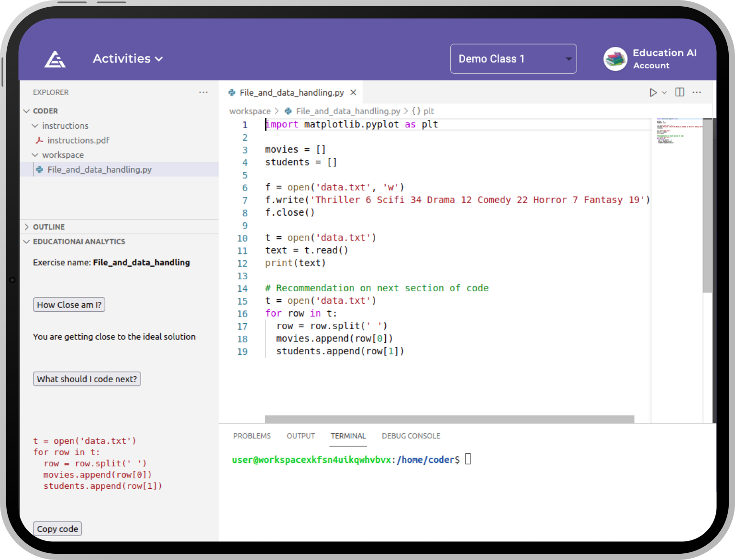Collapse the instructions folder
This screenshot has width=735, height=560.
[35, 126]
